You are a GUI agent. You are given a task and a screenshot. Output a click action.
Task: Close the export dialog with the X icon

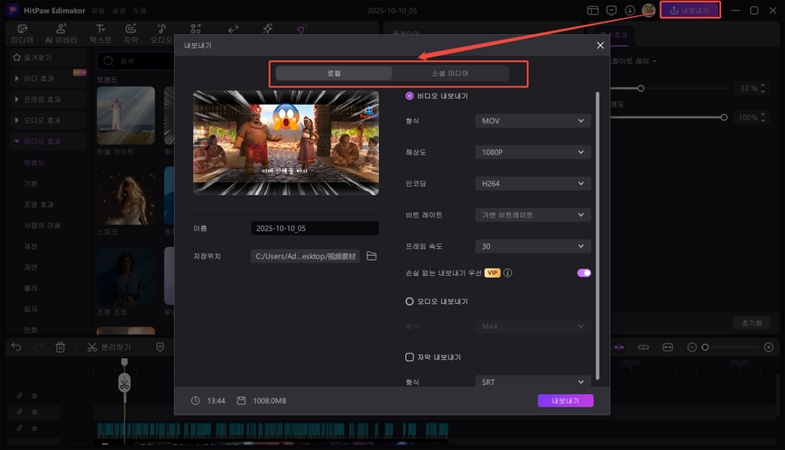point(600,46)
